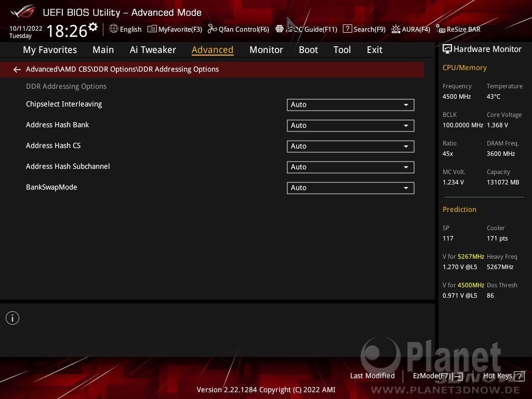
Task: Click the info circle icon
Action: coord(12,318)
